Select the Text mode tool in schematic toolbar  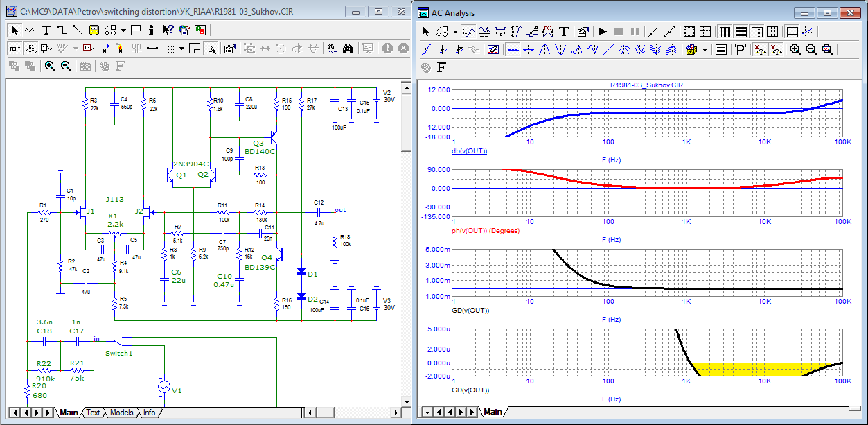click(46, 30)
